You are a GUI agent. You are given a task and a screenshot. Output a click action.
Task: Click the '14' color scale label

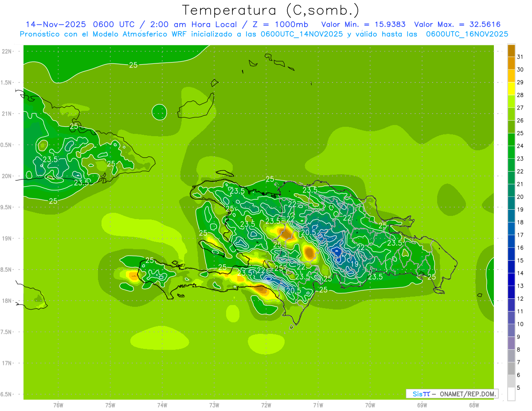(x=520, y=273)
